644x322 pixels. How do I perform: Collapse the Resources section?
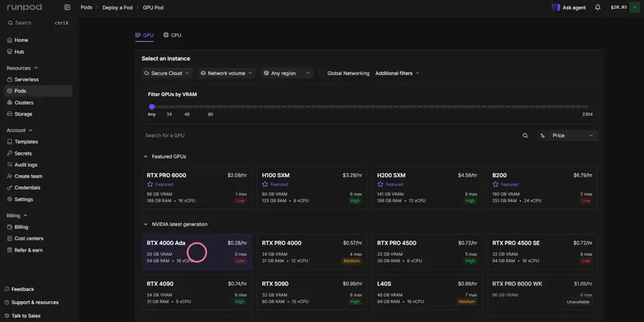tap(22, 68)
